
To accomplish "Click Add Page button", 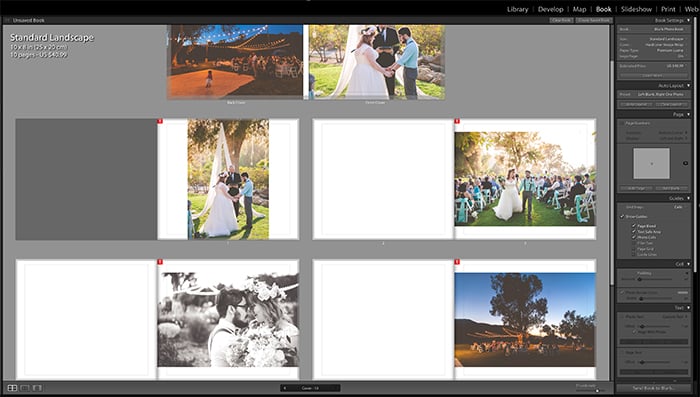I will pyautogui.click(x=637, y=188).
